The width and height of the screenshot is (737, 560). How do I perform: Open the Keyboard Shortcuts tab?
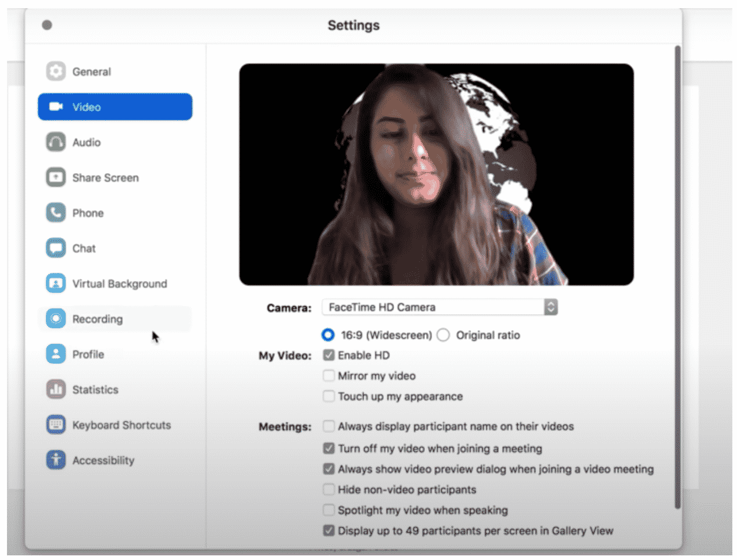(x=121, y=425)
